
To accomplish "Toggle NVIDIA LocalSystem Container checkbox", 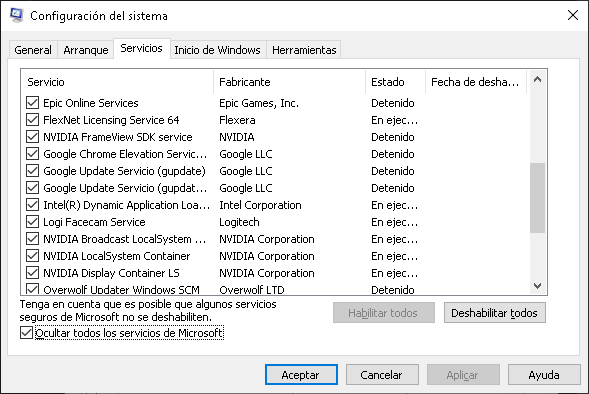I will pos(33,256).
